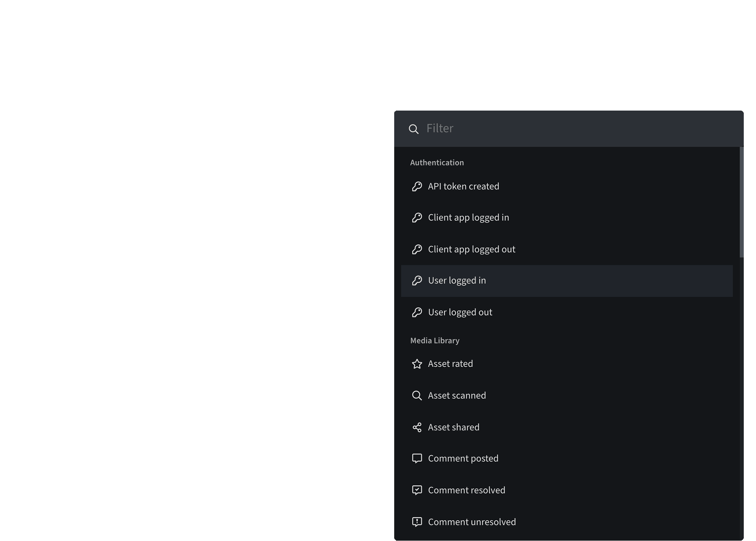Click the search icon in the Filter bar
Screen dimensions: 756x541
point(414,129)
